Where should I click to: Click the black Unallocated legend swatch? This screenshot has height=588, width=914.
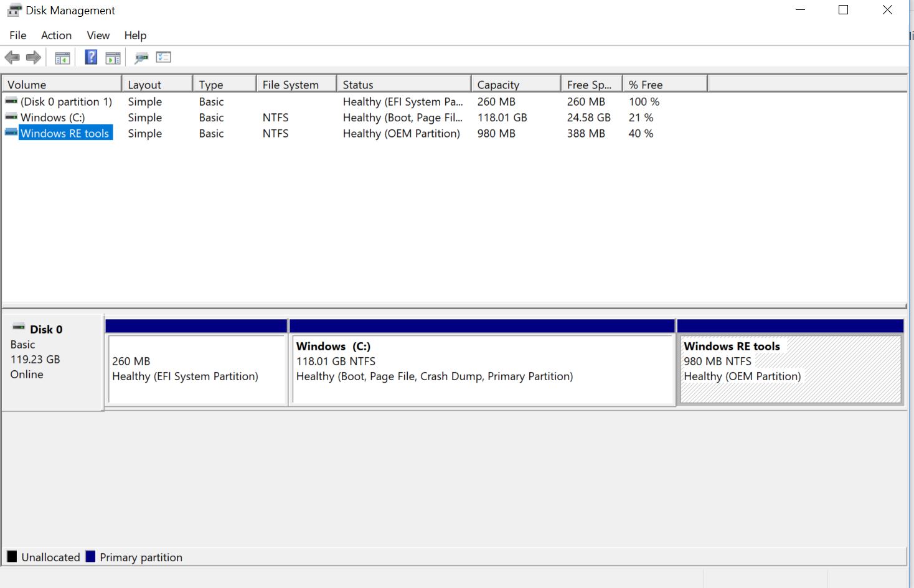tap(12, 556)
